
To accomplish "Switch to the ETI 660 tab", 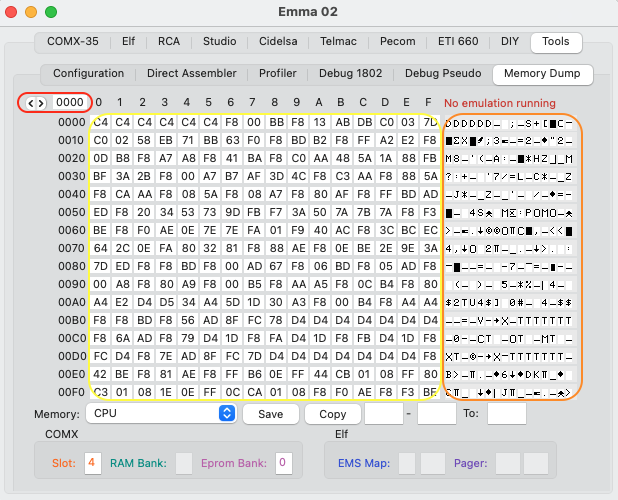I will coord(458,41).
